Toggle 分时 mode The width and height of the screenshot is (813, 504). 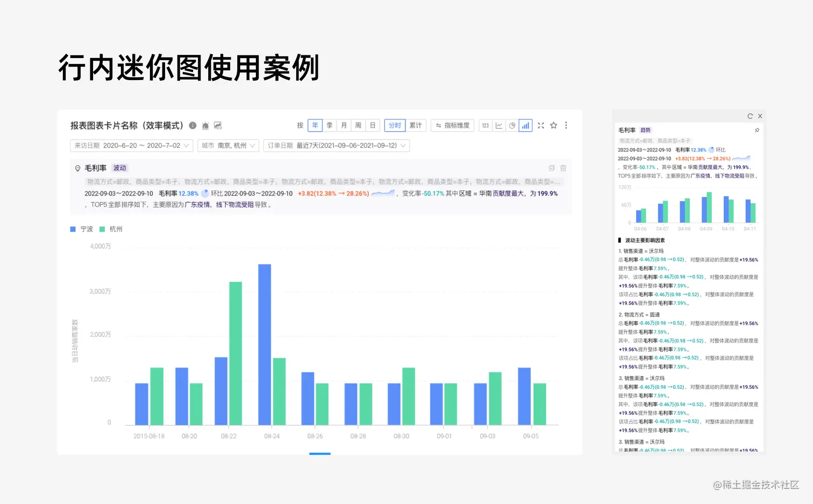395,125
